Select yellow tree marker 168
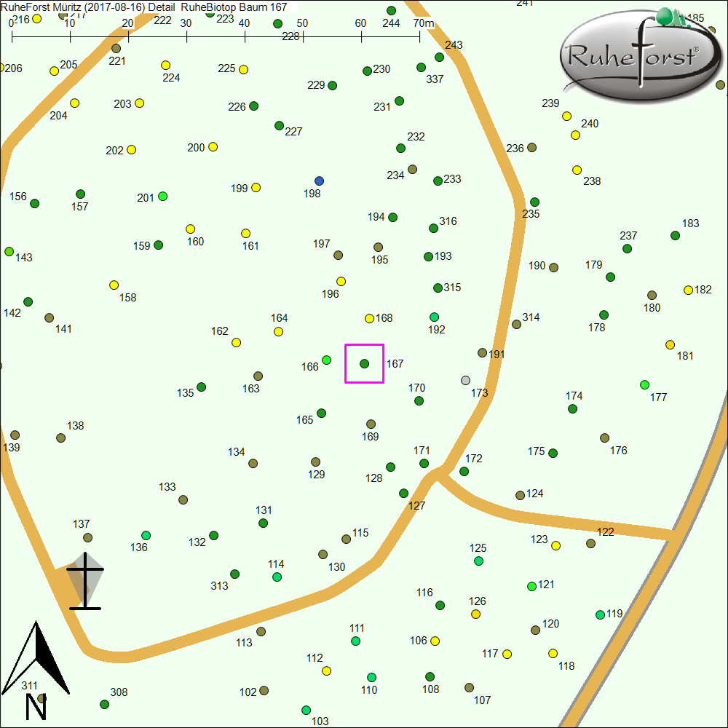728x728 pixels. point(369,318)
